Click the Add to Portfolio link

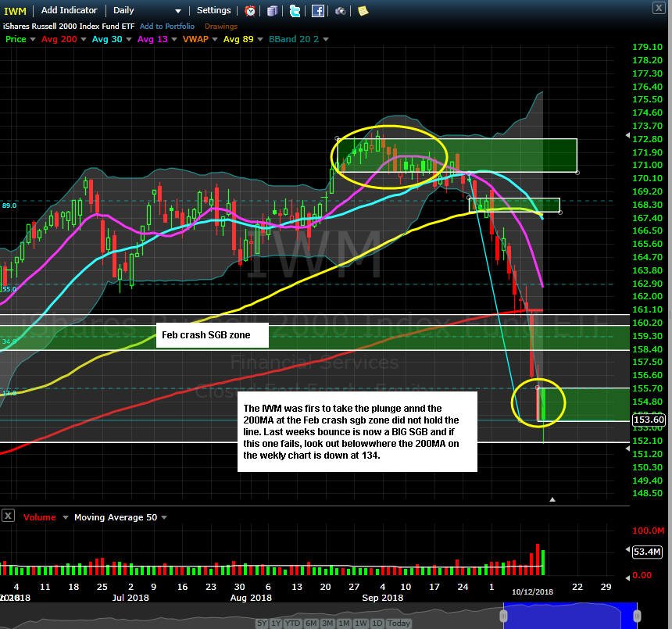pyautogui.click(x=167, y=26)
